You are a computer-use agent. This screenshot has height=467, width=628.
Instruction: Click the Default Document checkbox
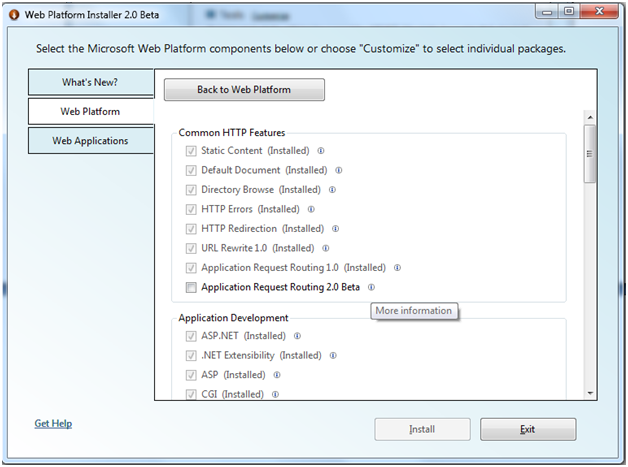191,170
